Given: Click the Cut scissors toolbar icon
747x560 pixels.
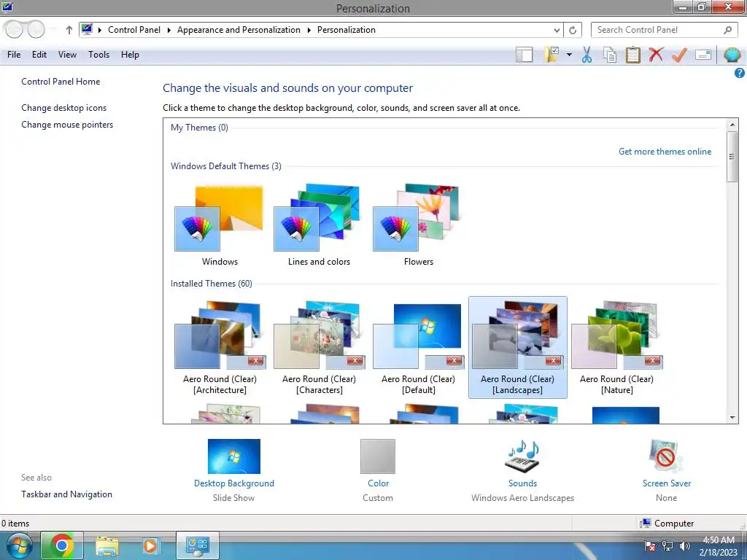Looking at the screenshot, I should (x=587, y=55).
